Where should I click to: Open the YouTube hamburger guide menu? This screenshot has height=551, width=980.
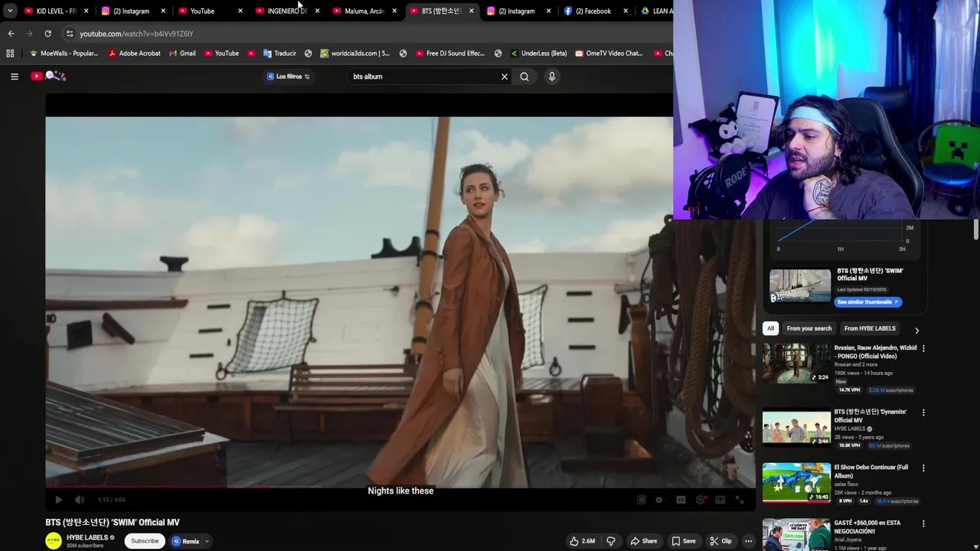(14, 77)
